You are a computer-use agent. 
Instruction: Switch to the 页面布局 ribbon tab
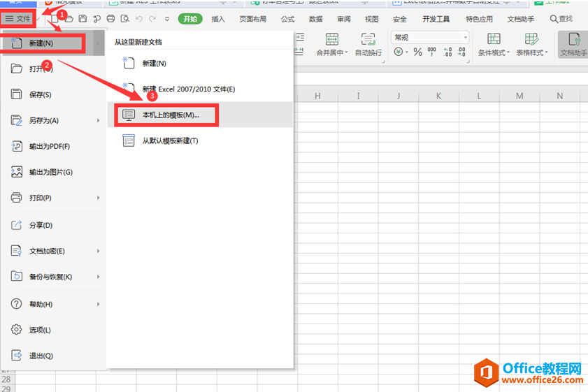253,19
